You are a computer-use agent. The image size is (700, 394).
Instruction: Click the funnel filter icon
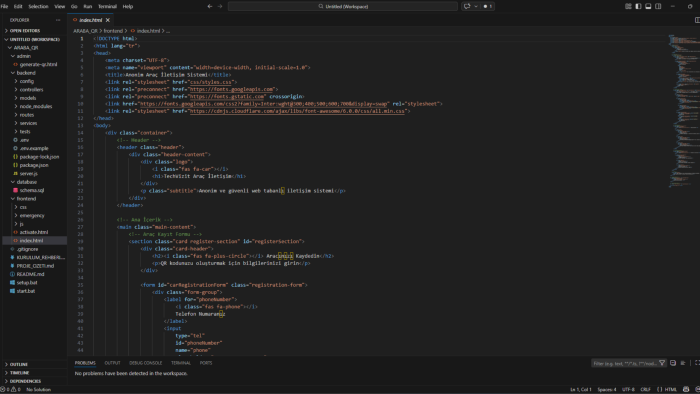pyautogui.click(x=662, y=363)
